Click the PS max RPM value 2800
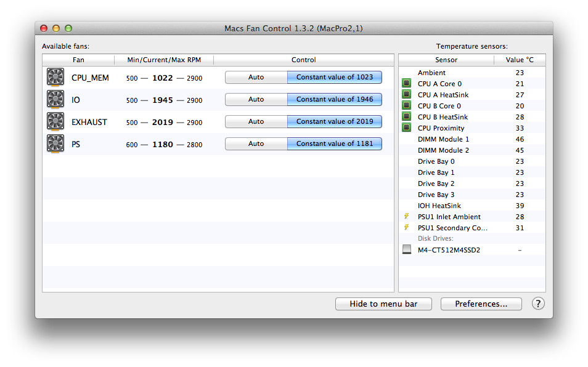This screenshot has height=367, width=588. point(194,145)
